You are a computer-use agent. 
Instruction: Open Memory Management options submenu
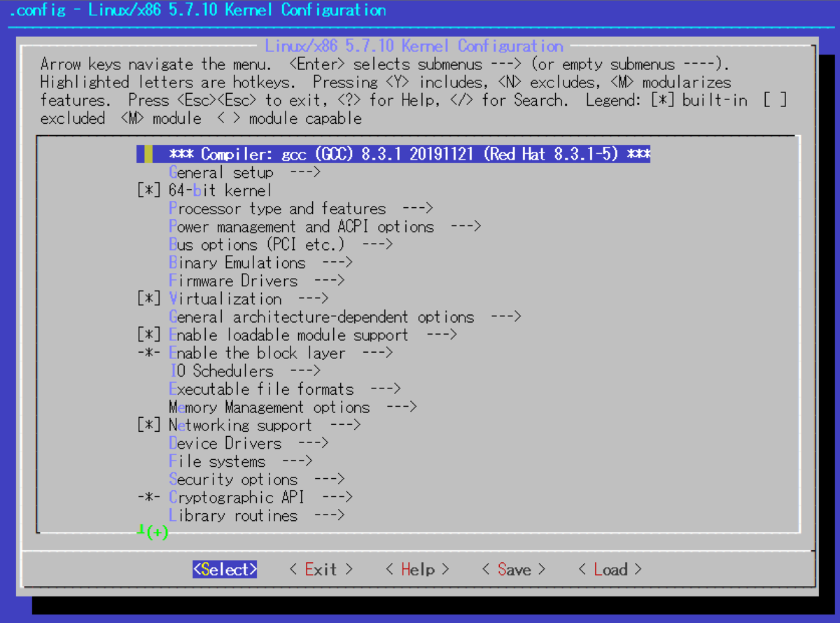point(293,407)
